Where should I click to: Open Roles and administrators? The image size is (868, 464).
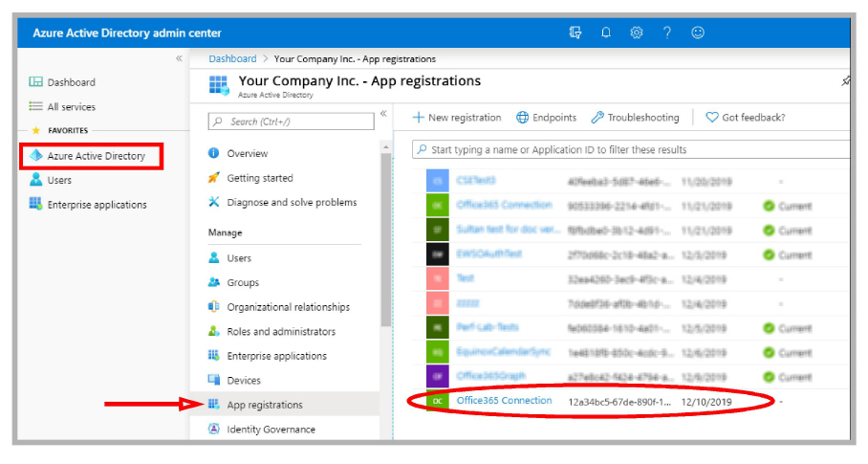pyautogui.click(x=281, y=332)
